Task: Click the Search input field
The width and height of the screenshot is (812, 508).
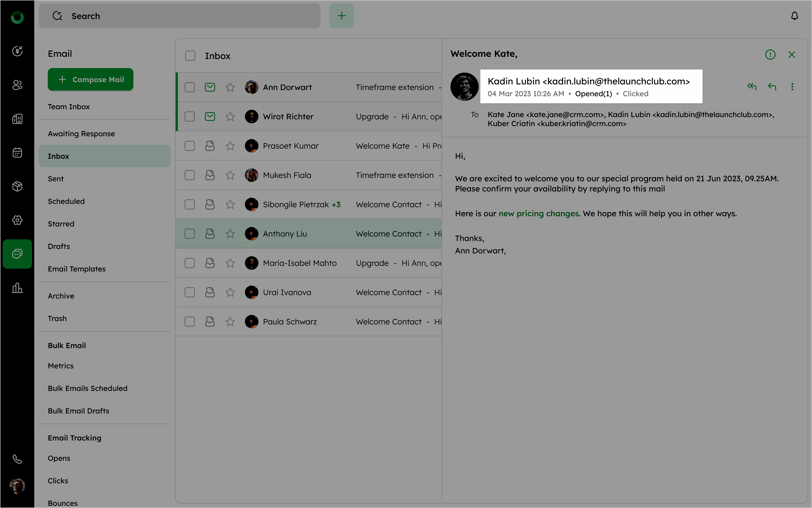Action: 179,16
